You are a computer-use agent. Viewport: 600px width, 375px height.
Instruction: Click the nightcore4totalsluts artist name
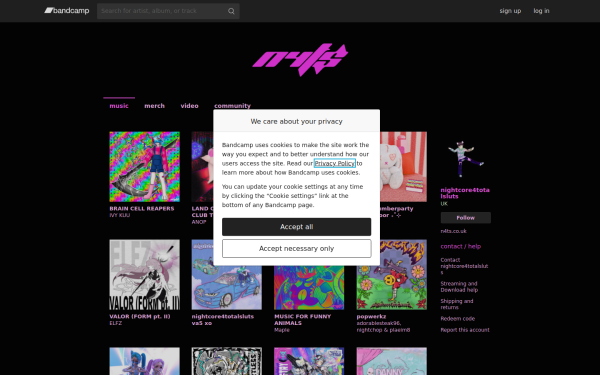tap(465, 193)
